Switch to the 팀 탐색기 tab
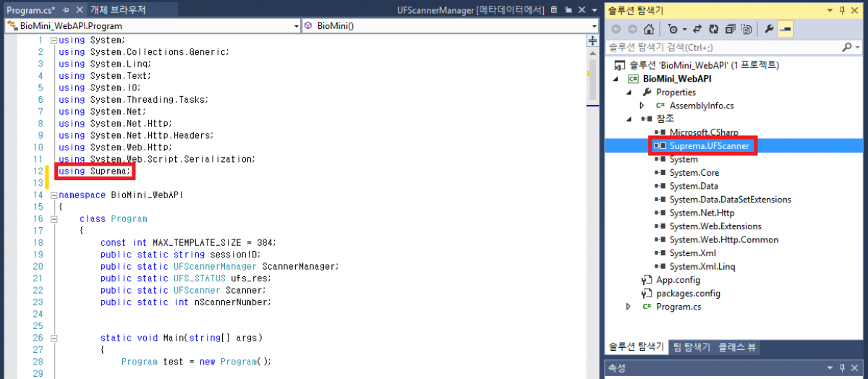The width and height of the screenshot is (868, 379). coord(692,347)
